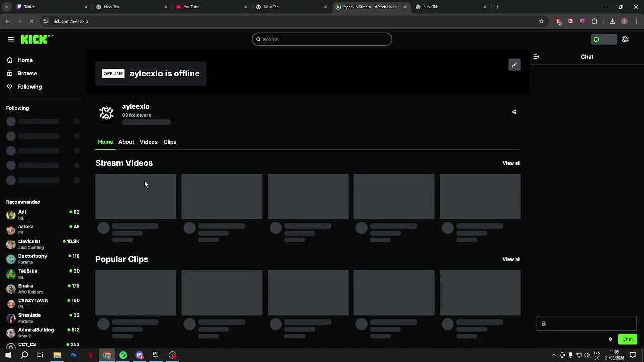
Task: Bookmark this page with the star icon
Action: (541, 21)
